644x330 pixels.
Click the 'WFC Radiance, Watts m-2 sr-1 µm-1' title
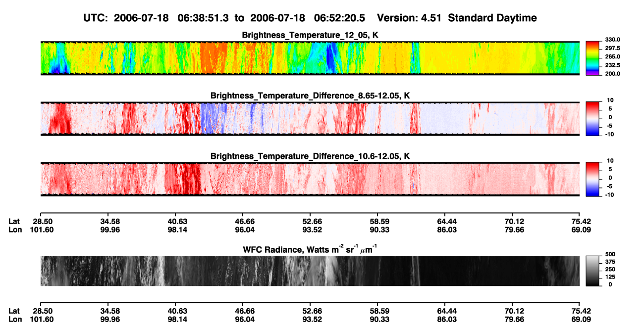tap(310, 249)
